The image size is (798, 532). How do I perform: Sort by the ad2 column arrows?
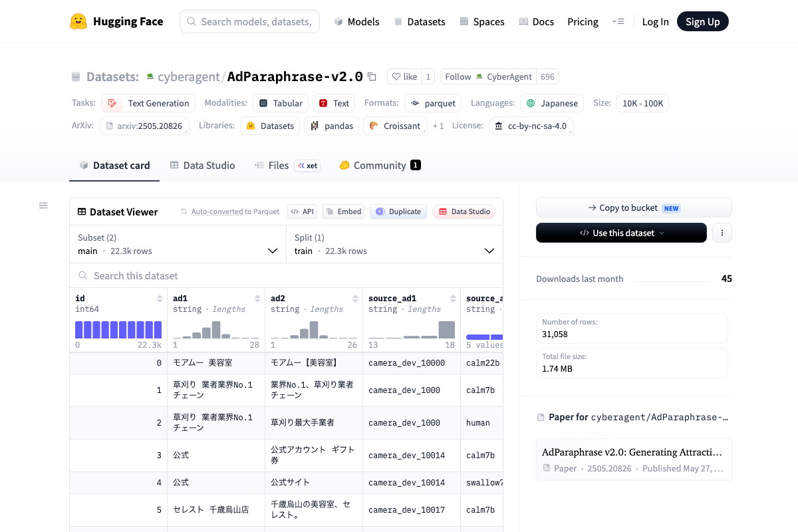point(355,299)
